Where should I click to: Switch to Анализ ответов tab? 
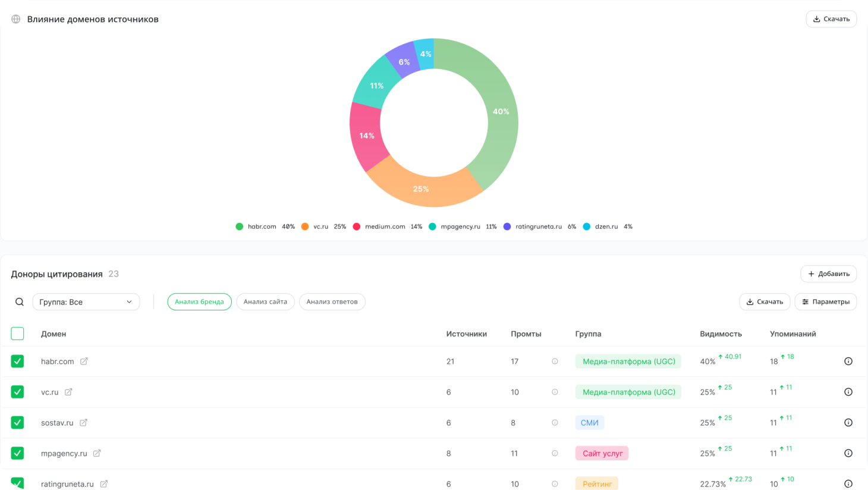click(x=332, y=302)
